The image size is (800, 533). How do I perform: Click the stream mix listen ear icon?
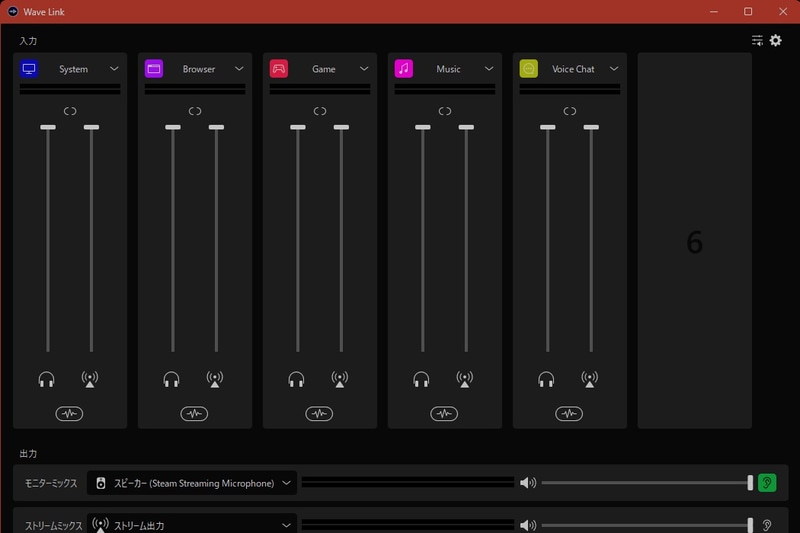pyautogui.click(x=767, y=525)
